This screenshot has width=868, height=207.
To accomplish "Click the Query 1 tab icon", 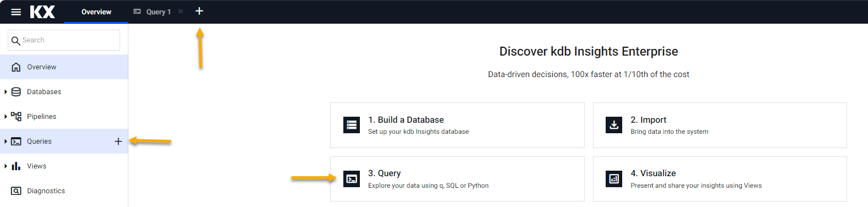I will point(137,12).
